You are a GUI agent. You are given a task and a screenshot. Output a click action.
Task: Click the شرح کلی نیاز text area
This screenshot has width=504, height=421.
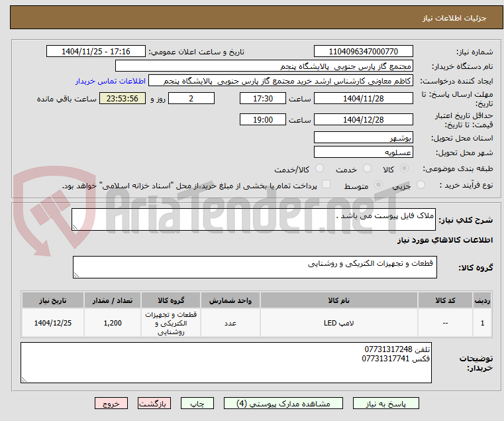[x=253, y=219]
